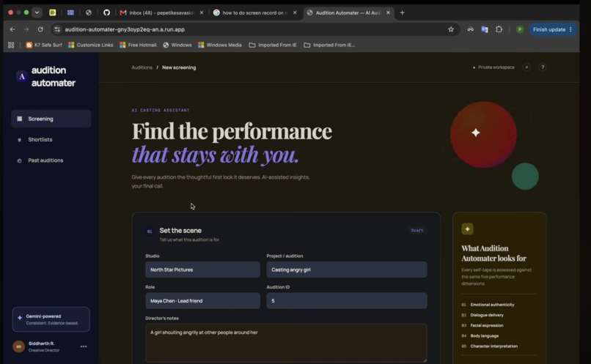Image resolution: width=591 pixels, height=364 pixels.
Task: Click the Draft status badge
Action: pyautogui.click(x=417, y=231)
